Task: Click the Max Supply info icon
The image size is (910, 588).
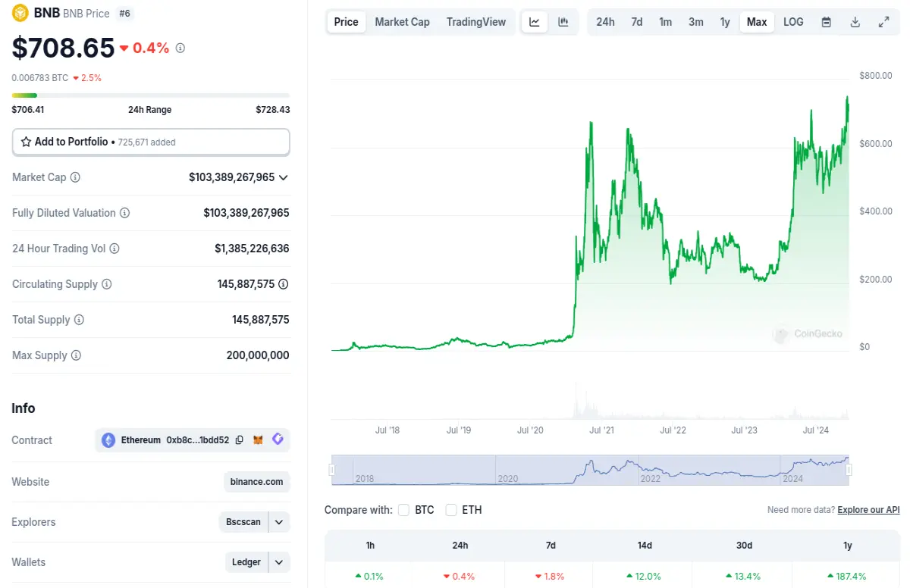Action: [76, 355]
